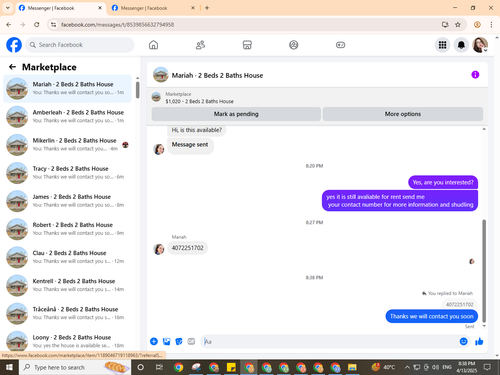The width and height of the screenshot is (500, 375).
Task: Open the Robert conversation in list
Action: [67, 229]
